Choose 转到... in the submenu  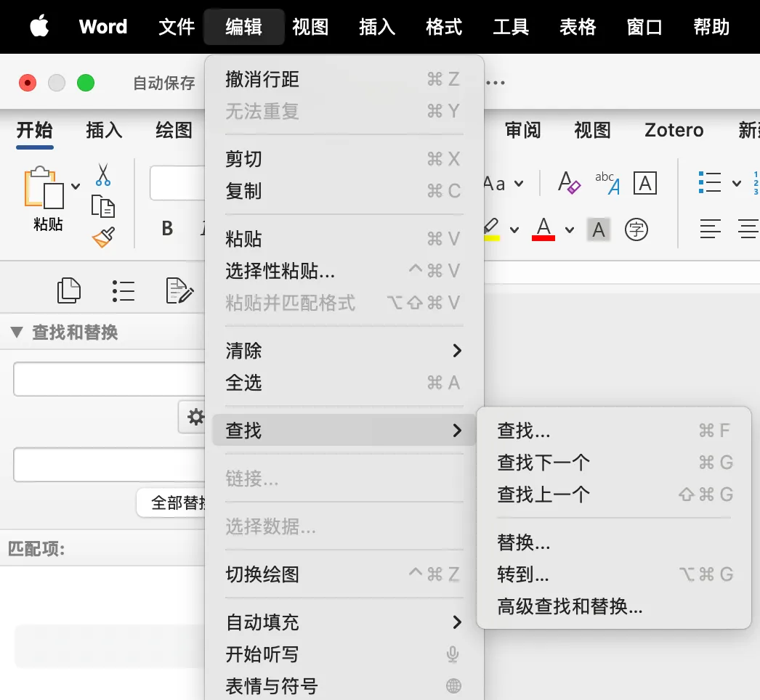(x=614, y=574)
